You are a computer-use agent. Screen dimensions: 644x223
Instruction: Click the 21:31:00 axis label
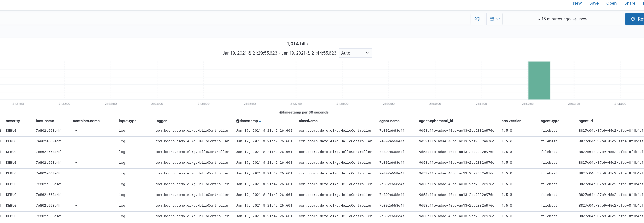(18, 104)
